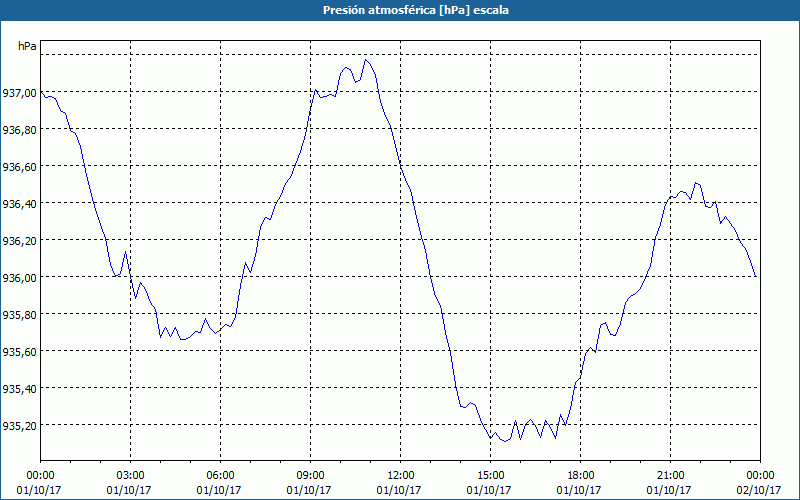Click the 15:00 time axis label

click(x=490, y=476)
